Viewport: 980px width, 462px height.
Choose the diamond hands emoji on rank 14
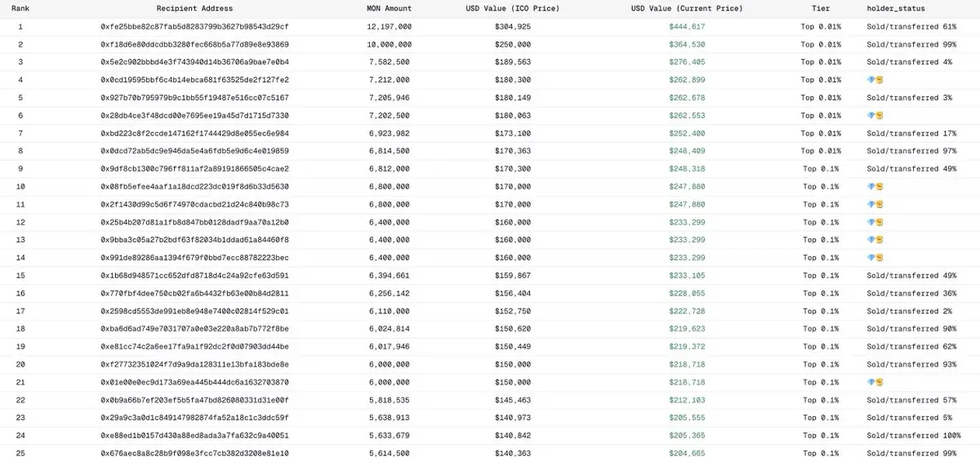pos(875,258)
